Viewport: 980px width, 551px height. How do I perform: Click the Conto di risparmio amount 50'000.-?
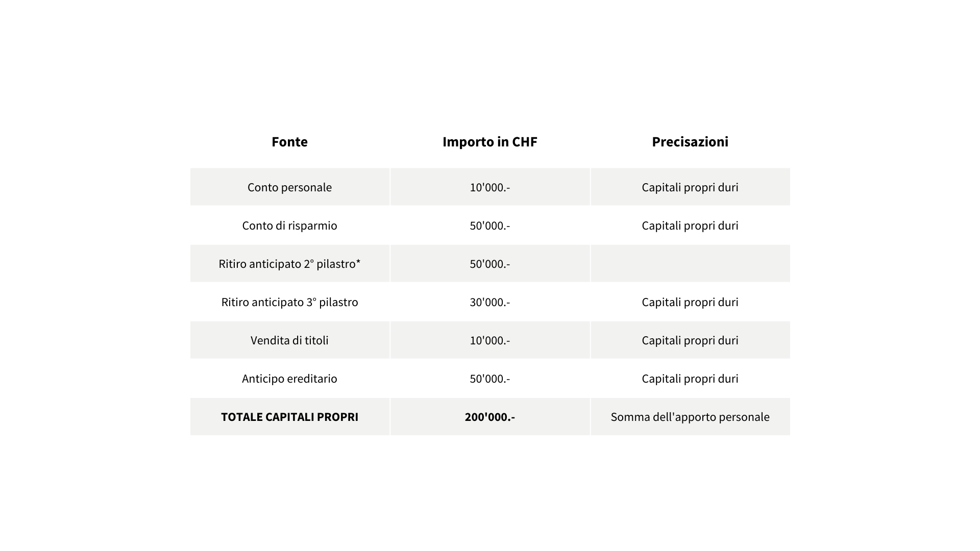489,226
